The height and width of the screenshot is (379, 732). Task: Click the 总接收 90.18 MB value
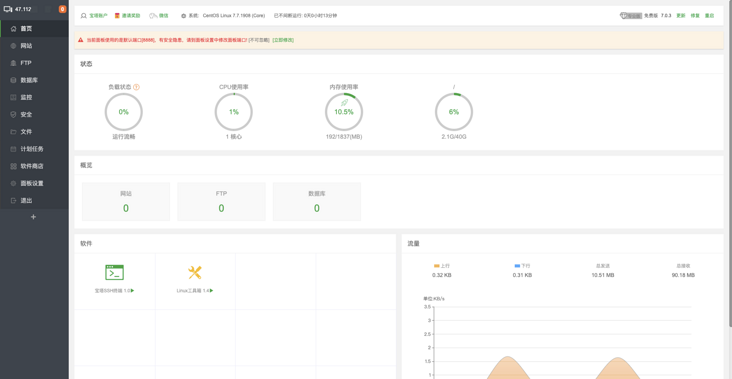tap(683, 275)
